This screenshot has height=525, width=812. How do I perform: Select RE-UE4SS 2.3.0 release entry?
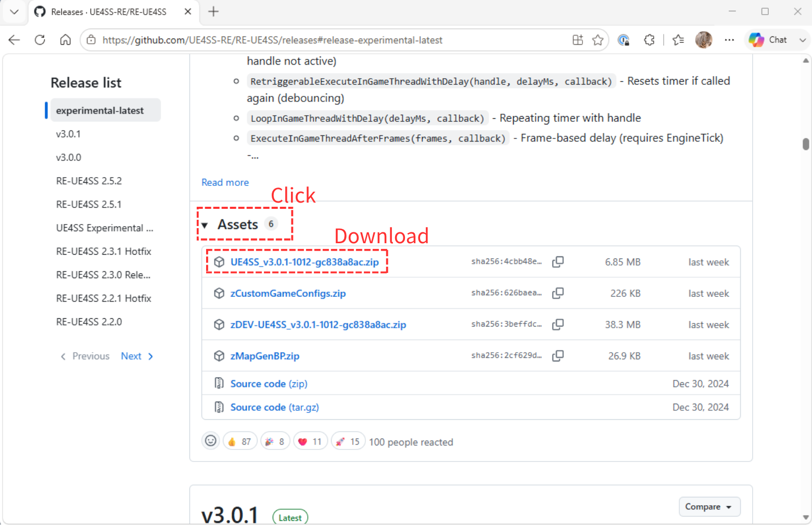pos(103,275)
